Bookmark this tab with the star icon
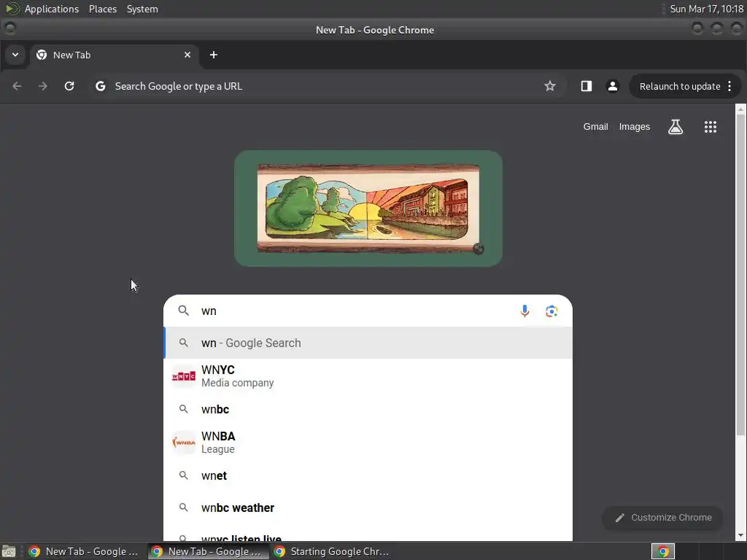The width and height of the screenshot is (747, 560). (550, 86)
